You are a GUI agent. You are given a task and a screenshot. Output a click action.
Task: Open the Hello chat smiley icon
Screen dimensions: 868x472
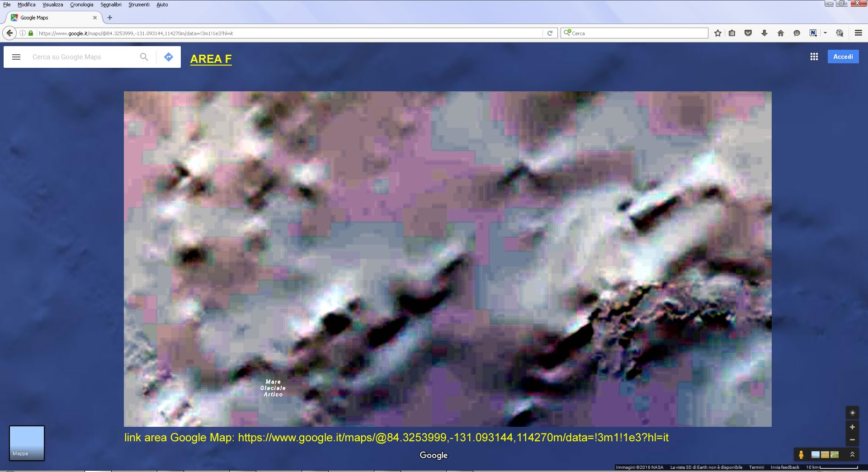(x=797, y=33)
